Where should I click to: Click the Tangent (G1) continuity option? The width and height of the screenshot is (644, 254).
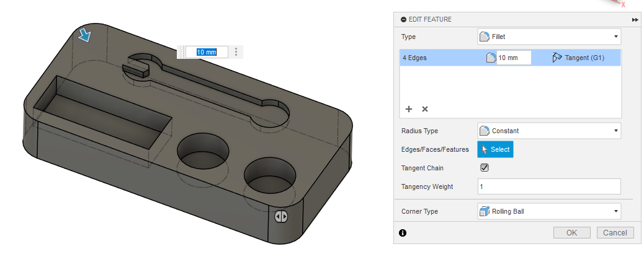(578, 58)
